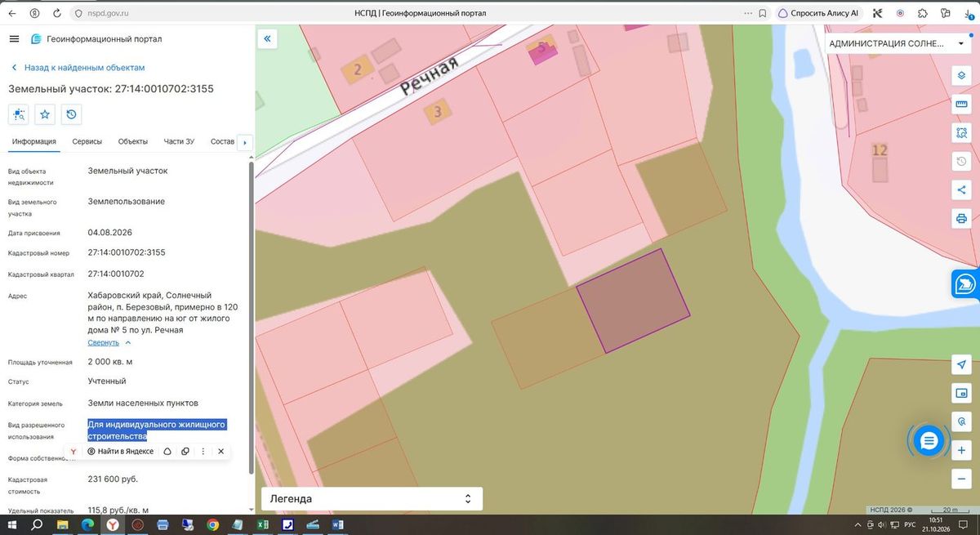The width and height of the screenshot is (980, 535).
Task: Switch to the Объекты tab
Action: click(x=133, y=141)
